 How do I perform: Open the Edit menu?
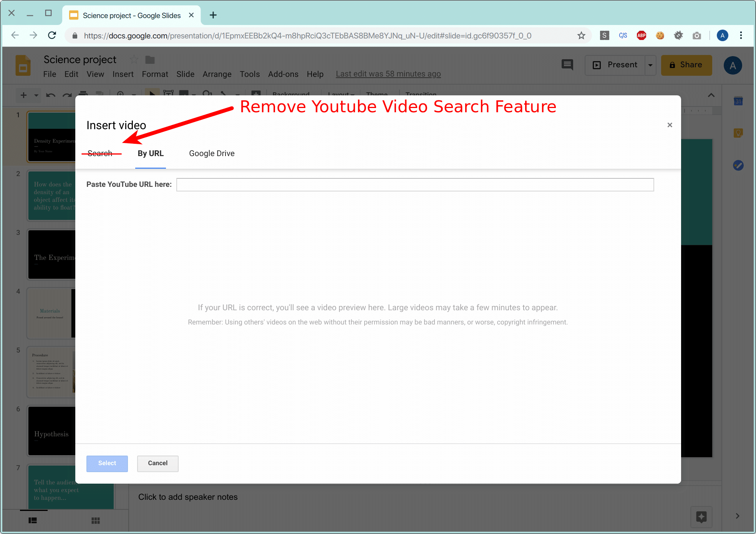click(71, 74)
